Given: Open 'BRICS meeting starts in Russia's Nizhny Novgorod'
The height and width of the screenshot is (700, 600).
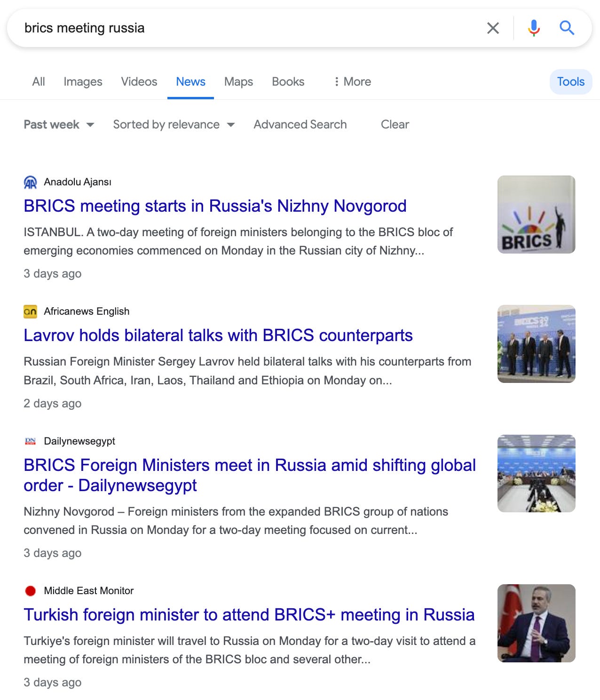Looking at the screenshot, I should click(x=215, y=206).
